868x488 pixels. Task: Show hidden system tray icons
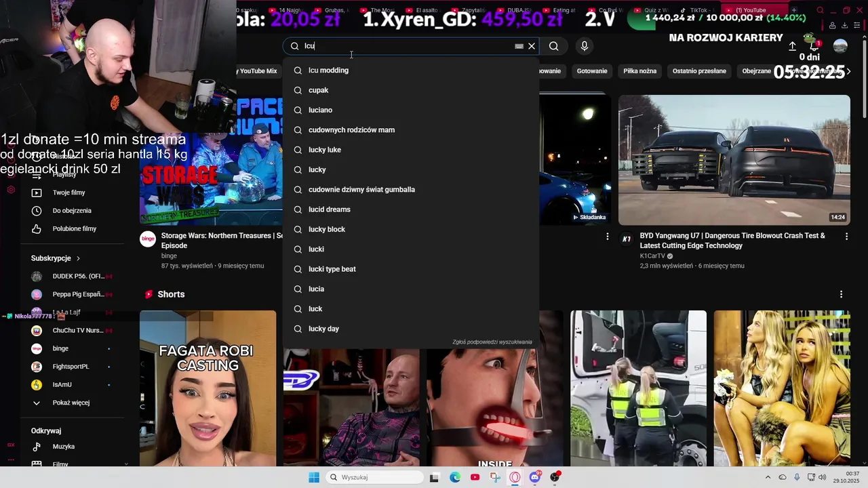[768, 477]
